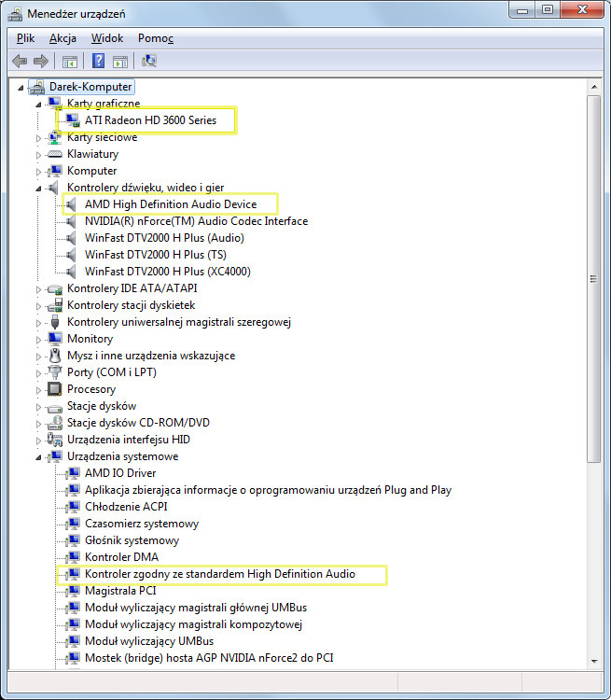
Task: Expand the Komputer category
Action: [x=38, y=172]
